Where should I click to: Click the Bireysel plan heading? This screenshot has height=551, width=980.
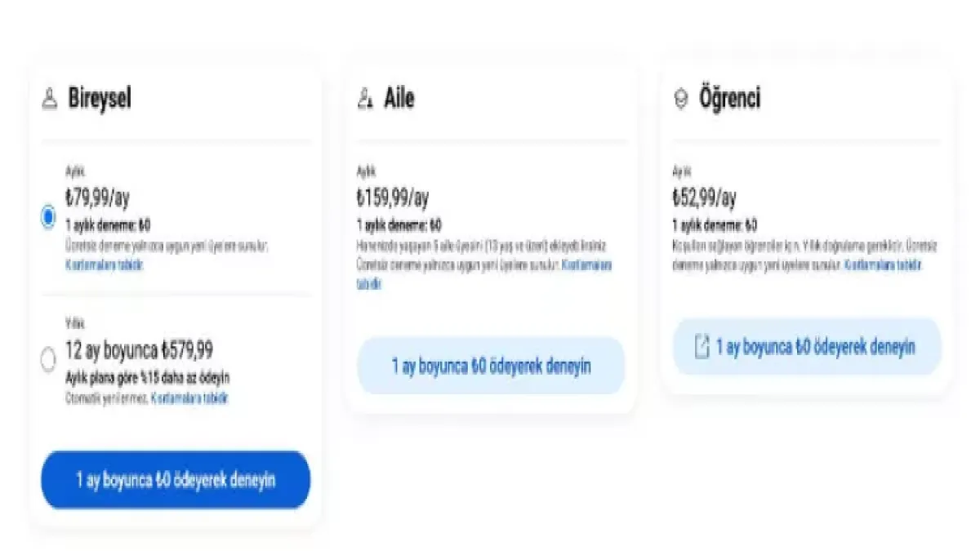pos(100,100)
